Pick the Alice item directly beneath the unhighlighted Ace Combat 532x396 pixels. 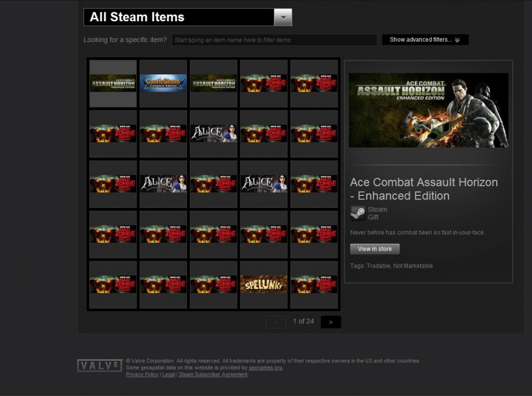point(214,134)
